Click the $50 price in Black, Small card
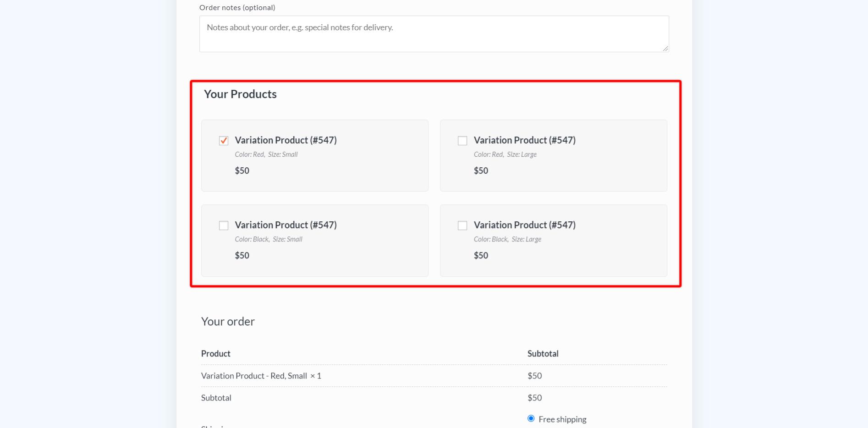Image resolution: width=868 pixels, height=428 pixels. tap(242, 255)
